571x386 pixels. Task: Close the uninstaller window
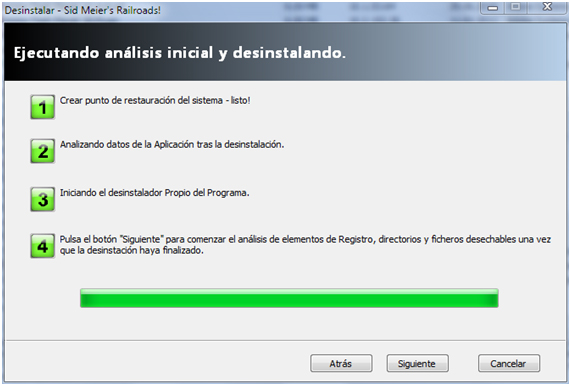point(547,7)
